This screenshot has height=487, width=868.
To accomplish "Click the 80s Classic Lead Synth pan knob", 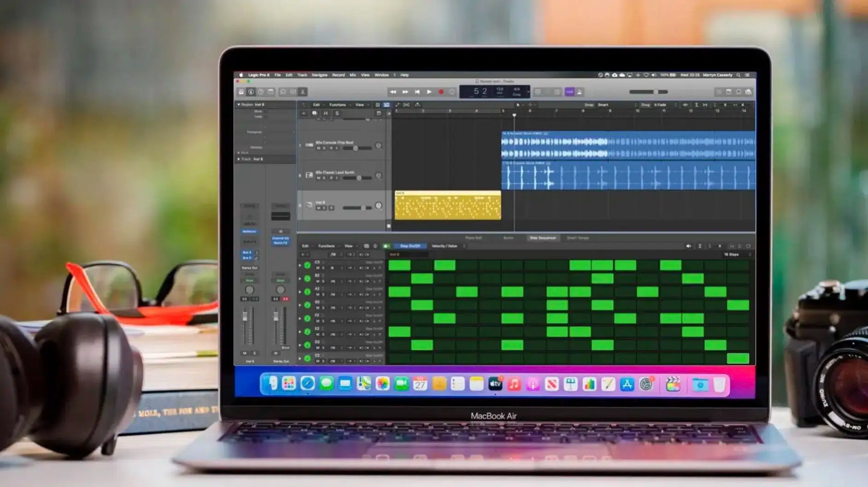I will pyautogui.click(x=378, y=176).
